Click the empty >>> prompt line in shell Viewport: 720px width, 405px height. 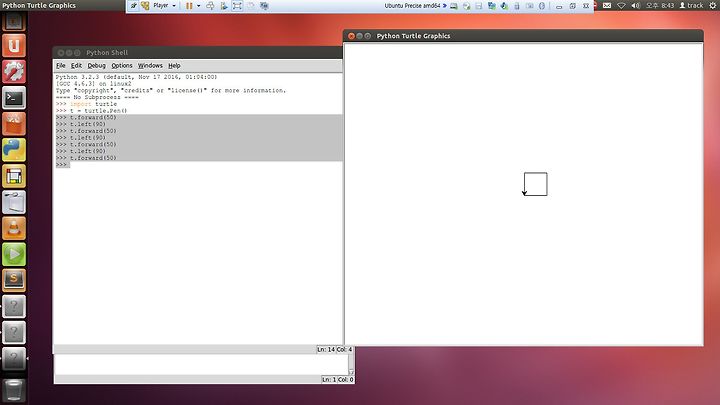pos(62,164)
